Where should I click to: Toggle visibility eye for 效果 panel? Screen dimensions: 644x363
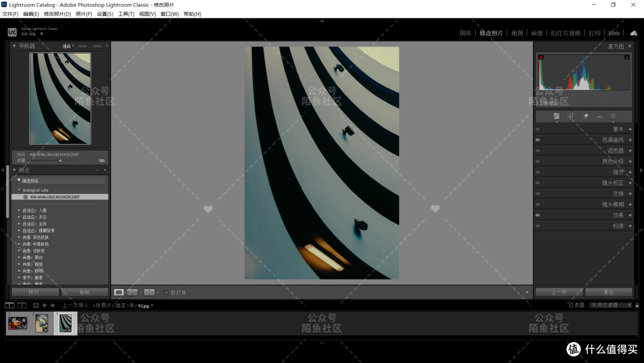538,215
